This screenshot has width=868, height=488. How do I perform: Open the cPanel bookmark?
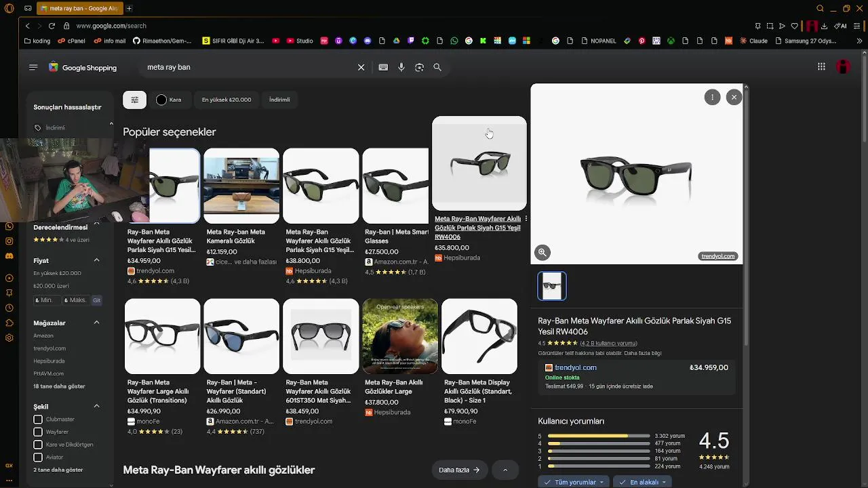click(x=72, y=41)
